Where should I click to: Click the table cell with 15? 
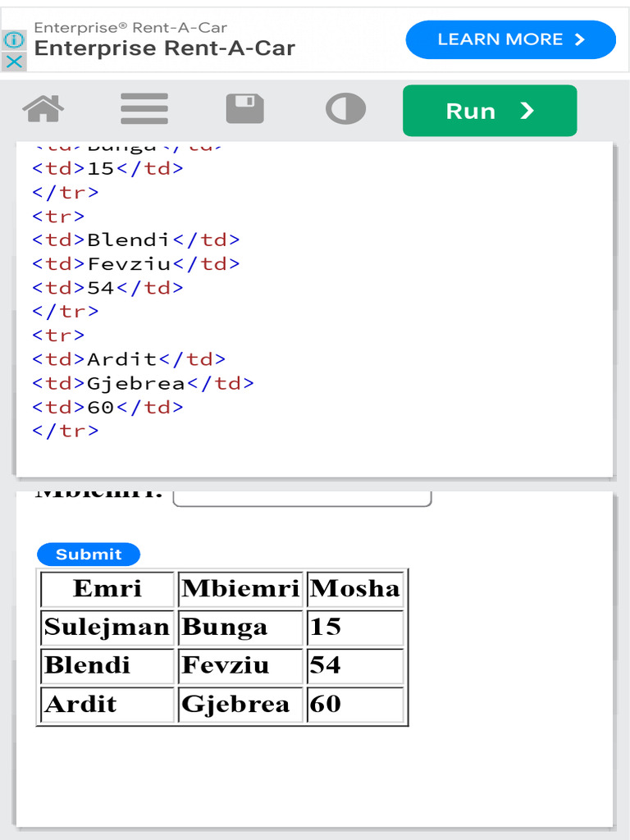[355, 628]
